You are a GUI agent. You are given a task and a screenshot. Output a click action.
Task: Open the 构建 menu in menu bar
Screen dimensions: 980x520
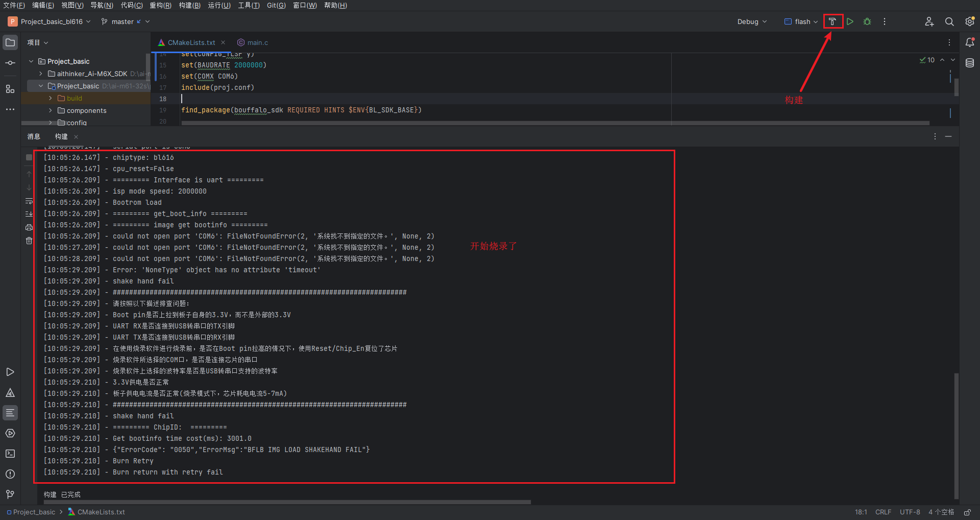189,5
